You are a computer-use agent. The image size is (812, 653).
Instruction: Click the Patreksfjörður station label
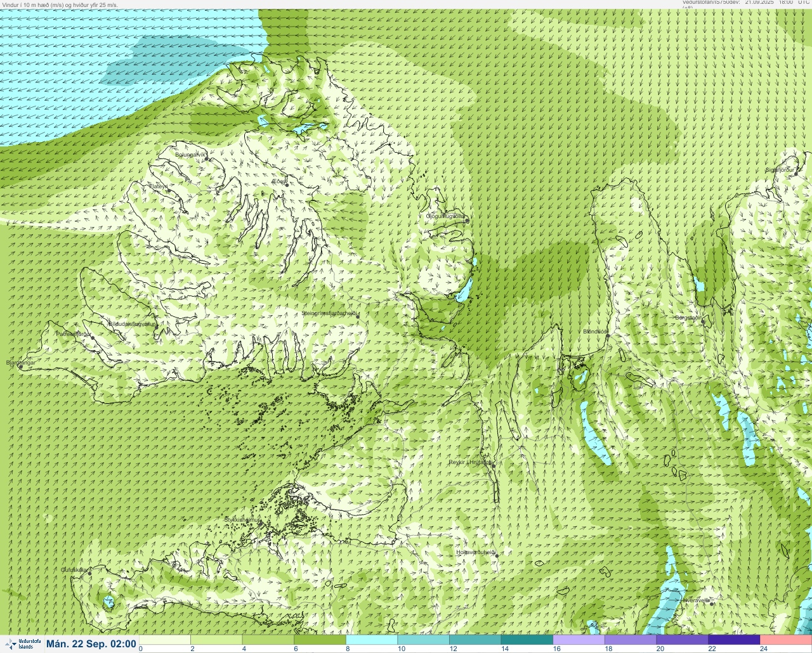[74, 333]
